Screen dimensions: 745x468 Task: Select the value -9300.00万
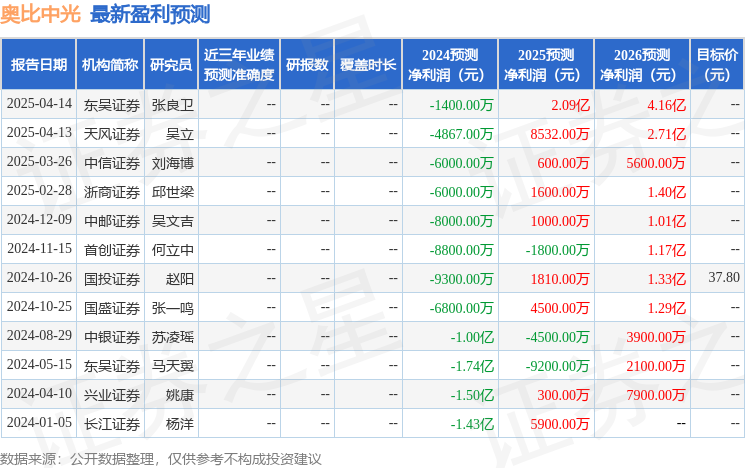[461, 279]
